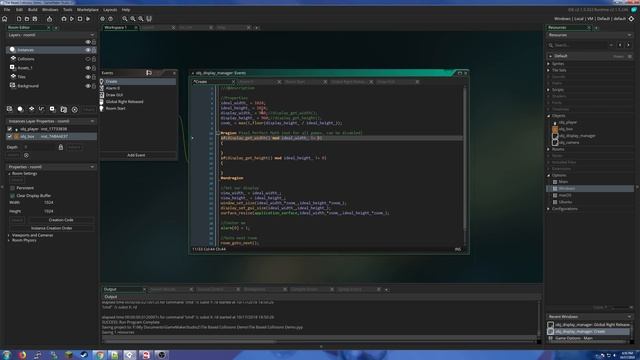
Task: Click the target configuration icon at top right
Action: coord(631,19)
